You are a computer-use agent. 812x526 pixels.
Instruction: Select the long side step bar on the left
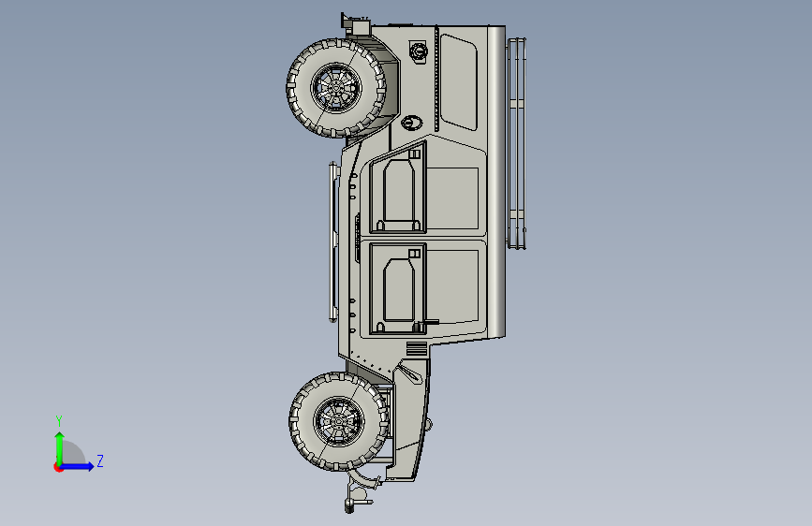coord(332,241)
